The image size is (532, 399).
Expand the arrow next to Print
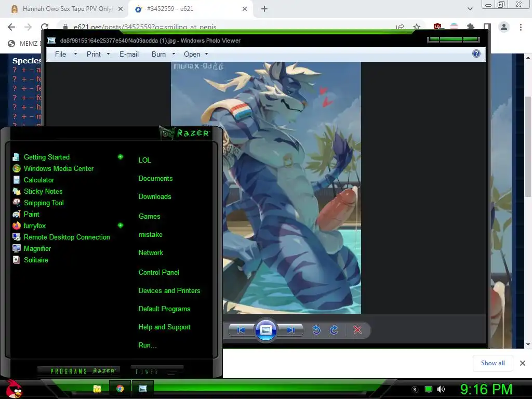click(108, 54)
